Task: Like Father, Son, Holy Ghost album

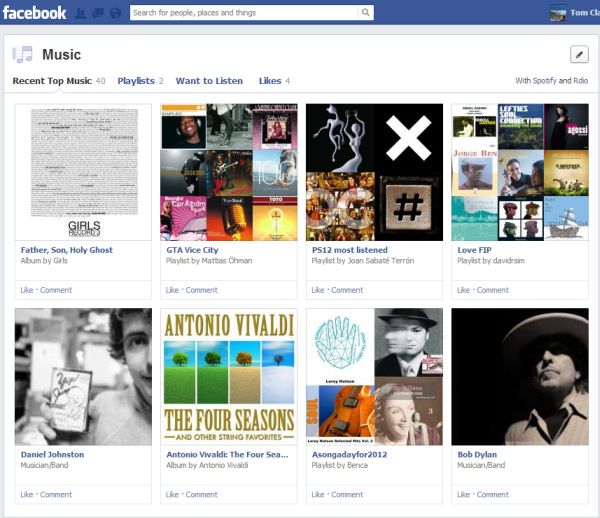Action: point(27,290)
